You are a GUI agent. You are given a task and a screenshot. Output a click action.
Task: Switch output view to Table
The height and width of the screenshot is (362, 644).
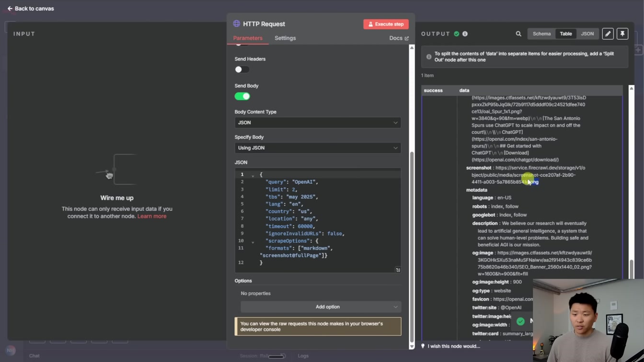click(566, 34)
